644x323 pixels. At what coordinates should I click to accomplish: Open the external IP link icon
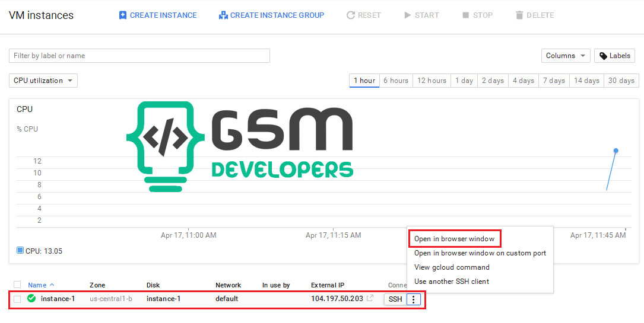370,298
